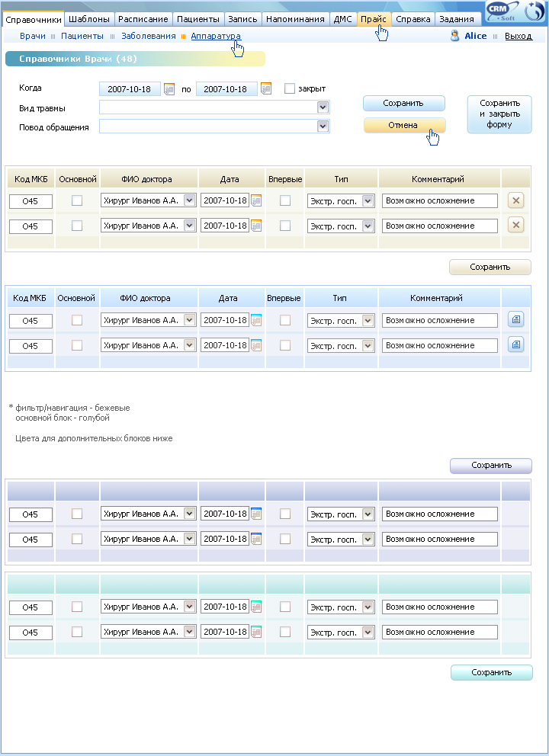Go to the 'Задания' tab
This screenshot has height=756, width=549.
[457, 19]
